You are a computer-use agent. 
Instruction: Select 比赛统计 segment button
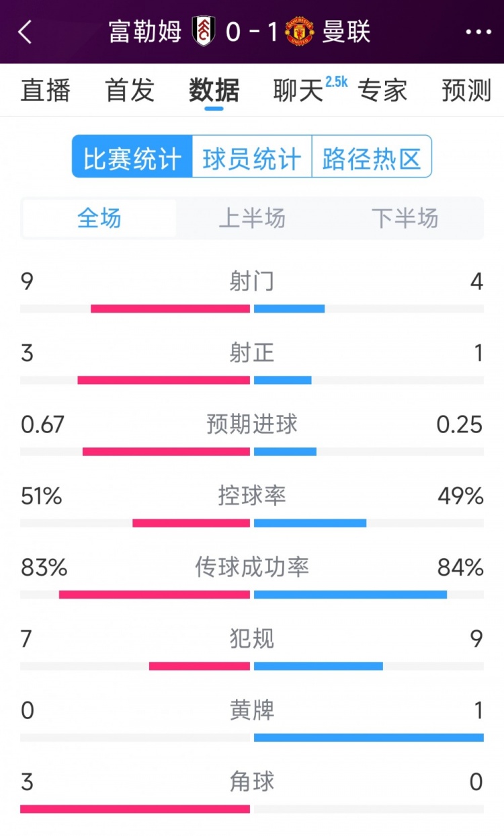click(x=132, y=159)
